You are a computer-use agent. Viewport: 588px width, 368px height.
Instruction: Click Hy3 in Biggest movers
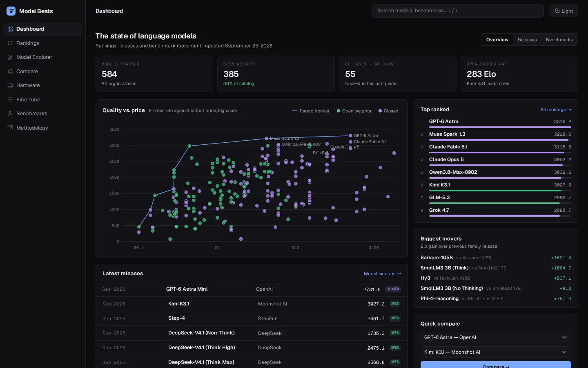click(x=425, y=278)
